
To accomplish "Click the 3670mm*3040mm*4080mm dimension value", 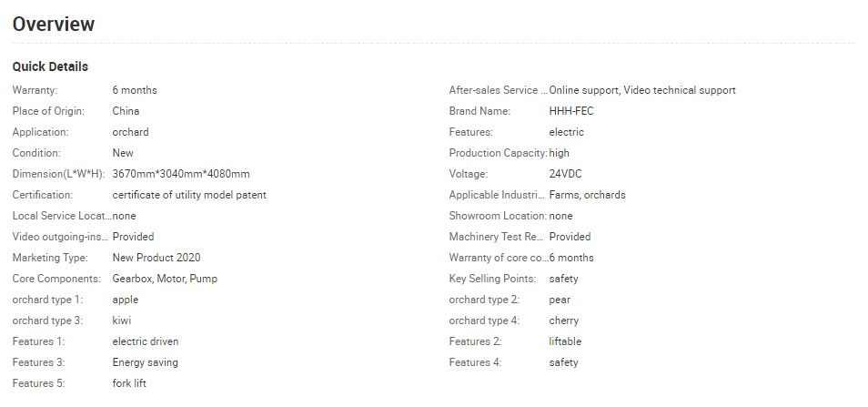I will click(x=181, y=174).
